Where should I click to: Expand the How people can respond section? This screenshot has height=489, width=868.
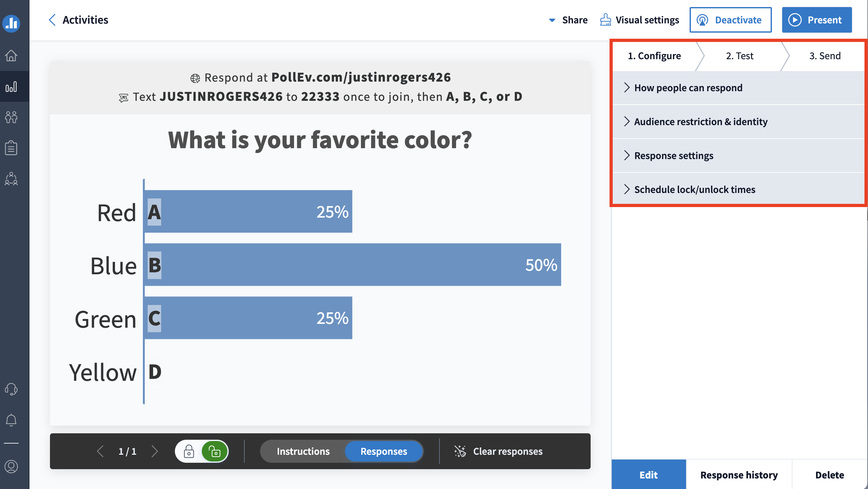point(688,88)
